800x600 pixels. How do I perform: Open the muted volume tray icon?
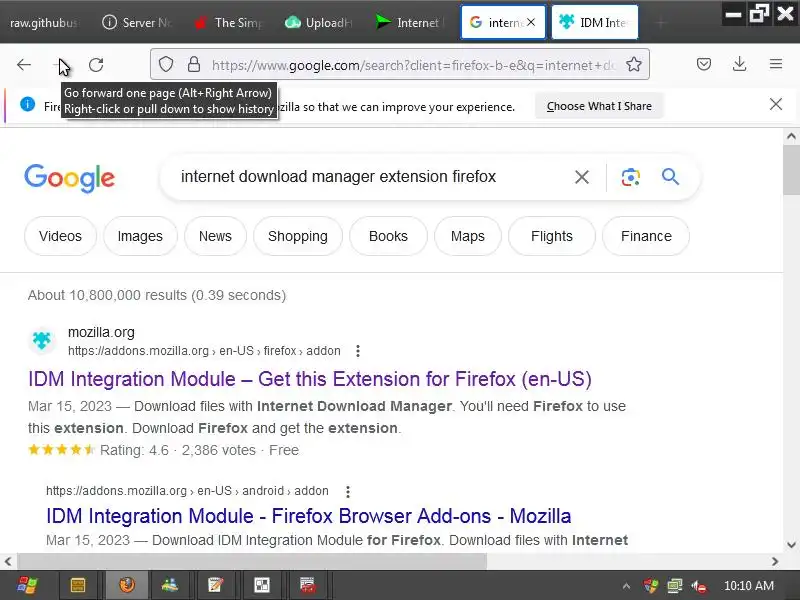click(699, 586)
